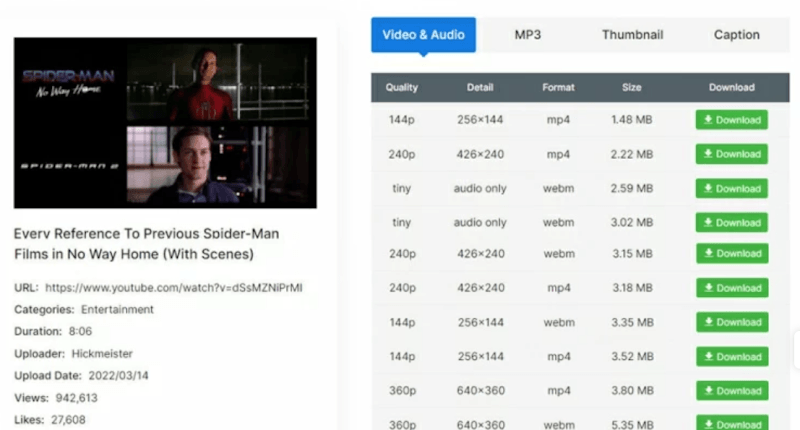This screenshot has height=430, width=800.
Task: Select the 8:06 duration value
Action: [x=81, y=332]
